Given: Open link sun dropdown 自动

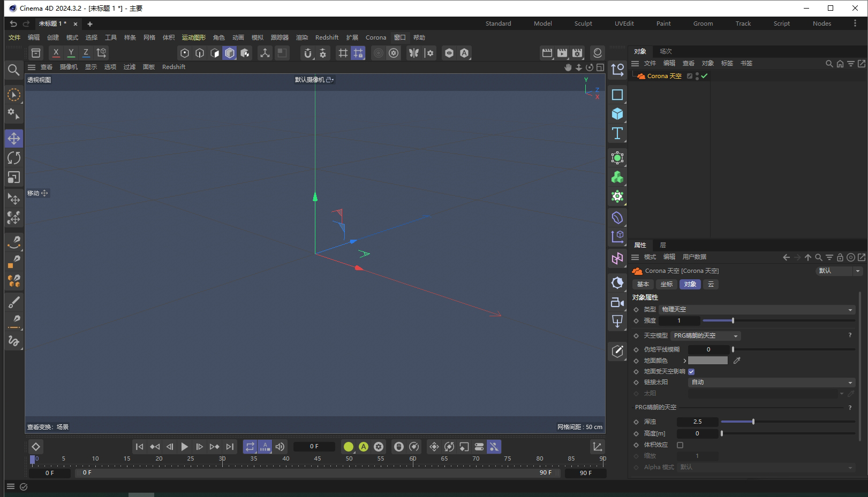Looking at the screenshot, I should (x=771, y=382).
